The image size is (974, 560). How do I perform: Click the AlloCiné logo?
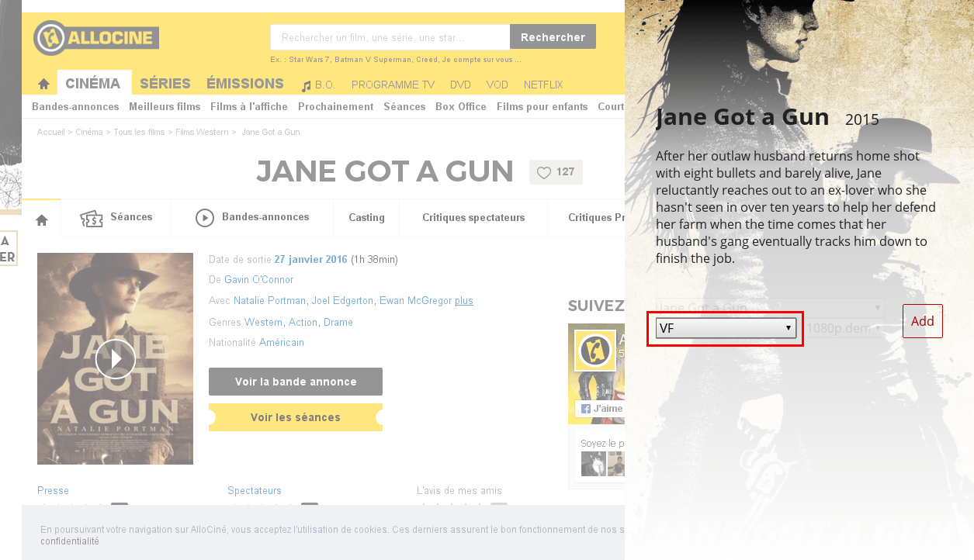click(x=96, y=37)
